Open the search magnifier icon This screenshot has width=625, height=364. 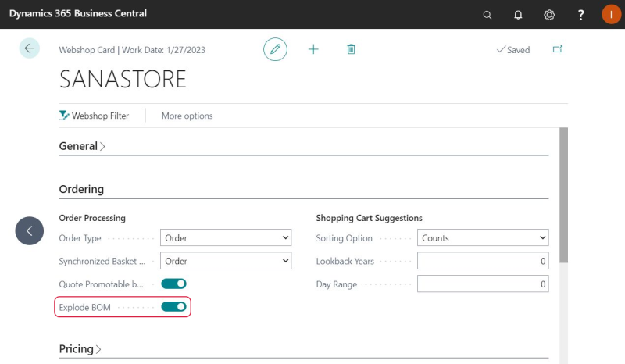487,15
